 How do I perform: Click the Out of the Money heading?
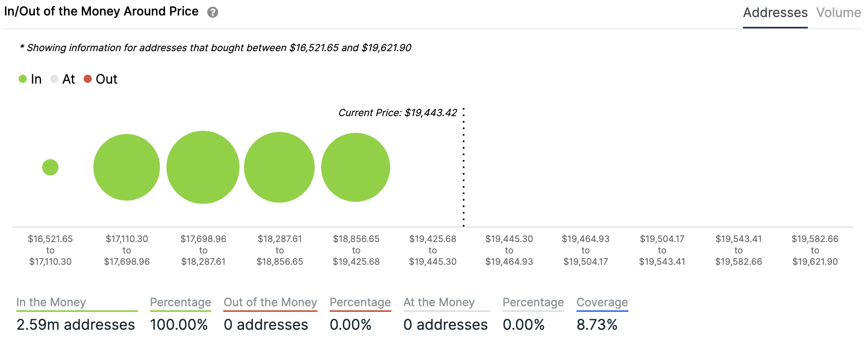270,302
